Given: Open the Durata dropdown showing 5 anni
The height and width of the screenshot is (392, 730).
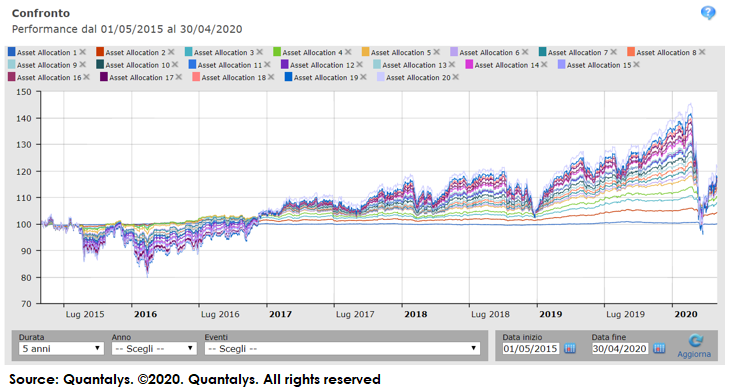Looking at the screenshot, I should point(61,348).
